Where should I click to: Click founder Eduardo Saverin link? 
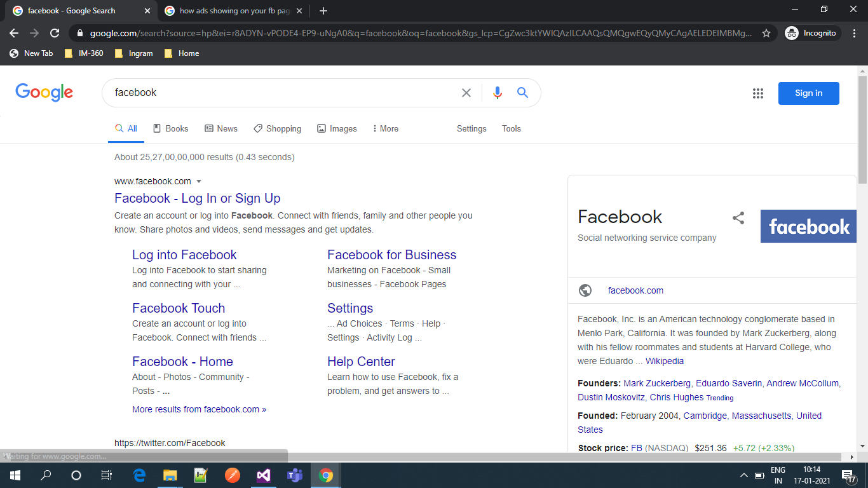(x=729, y=383)
